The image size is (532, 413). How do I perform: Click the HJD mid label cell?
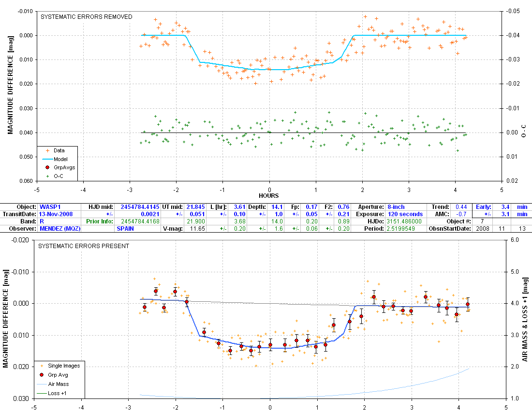point(101,207)
